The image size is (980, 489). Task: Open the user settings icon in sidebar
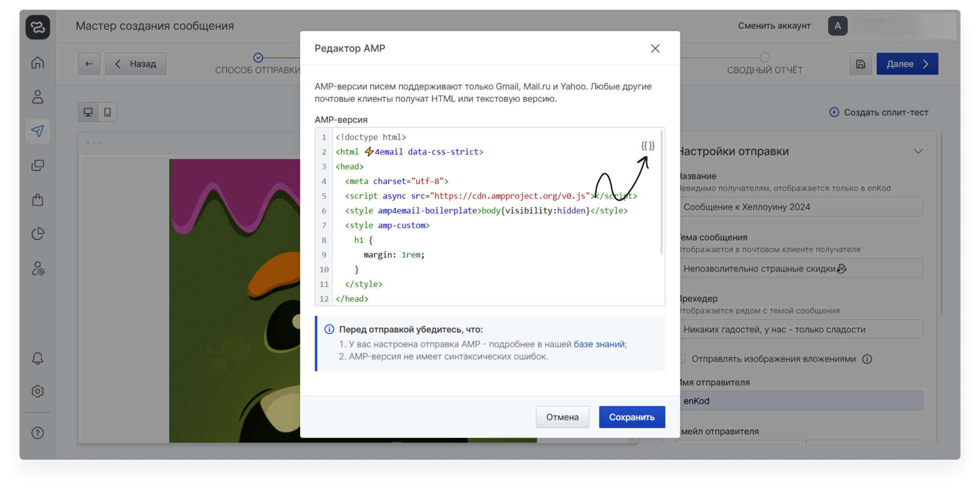click(38, 269)
